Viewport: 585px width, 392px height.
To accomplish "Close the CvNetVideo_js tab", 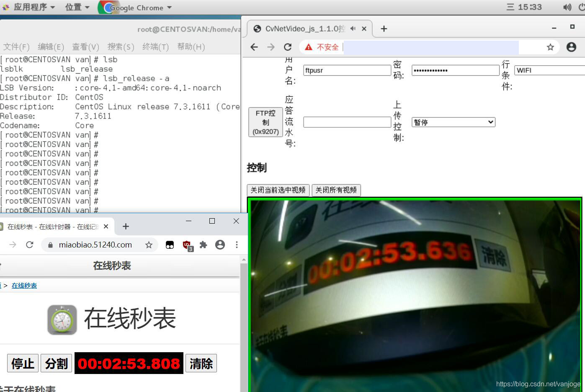I will (x=364, y=28).
